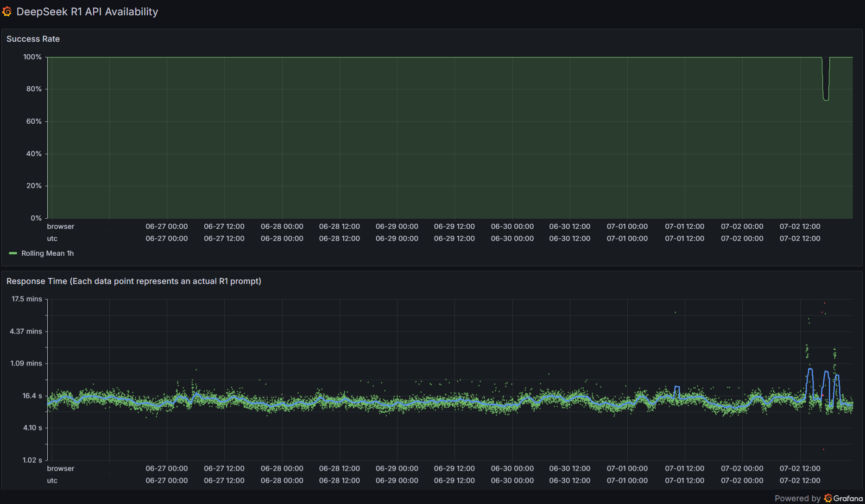Select 06-30 12:00 on Response Time browser axis

pyautogui.click(x=570, y=469)
